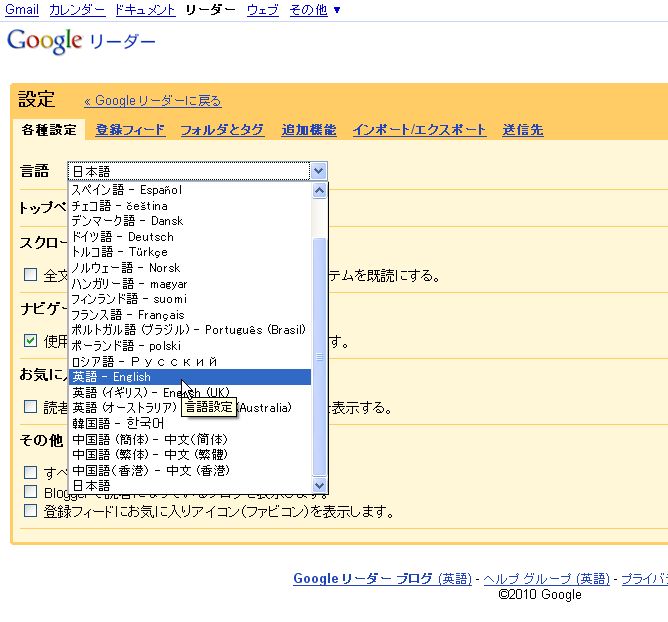
Task: Choose フランス語 - Français option
Action: [x=190, y=315]
